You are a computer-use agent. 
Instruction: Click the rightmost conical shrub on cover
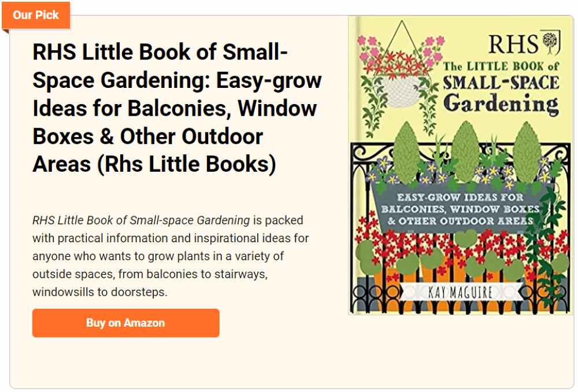coord(527,152)
